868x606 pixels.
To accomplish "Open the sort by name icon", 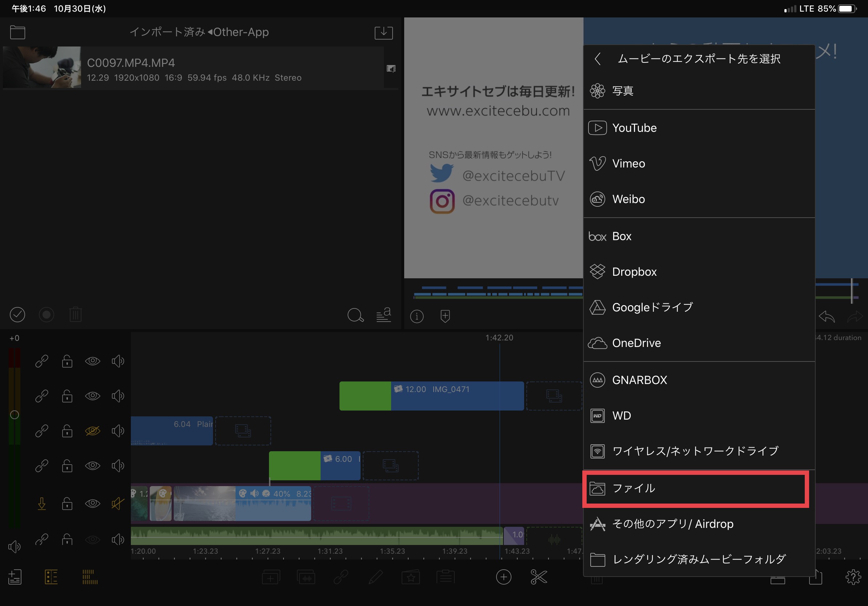I will point(383,315).
